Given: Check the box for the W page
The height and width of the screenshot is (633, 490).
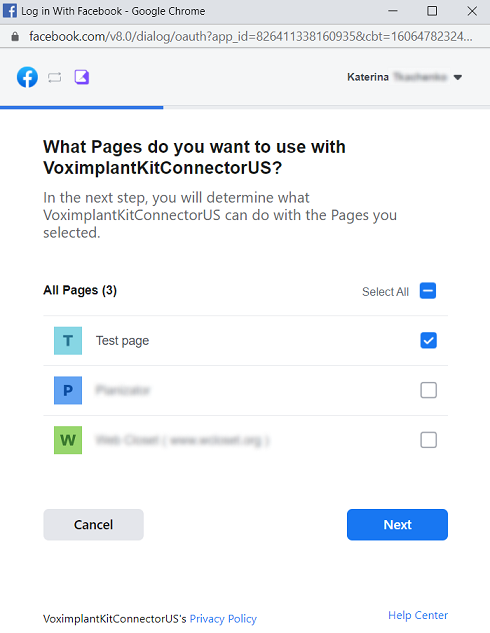Looking at the screenshot, I should click(x=428, y=440).
